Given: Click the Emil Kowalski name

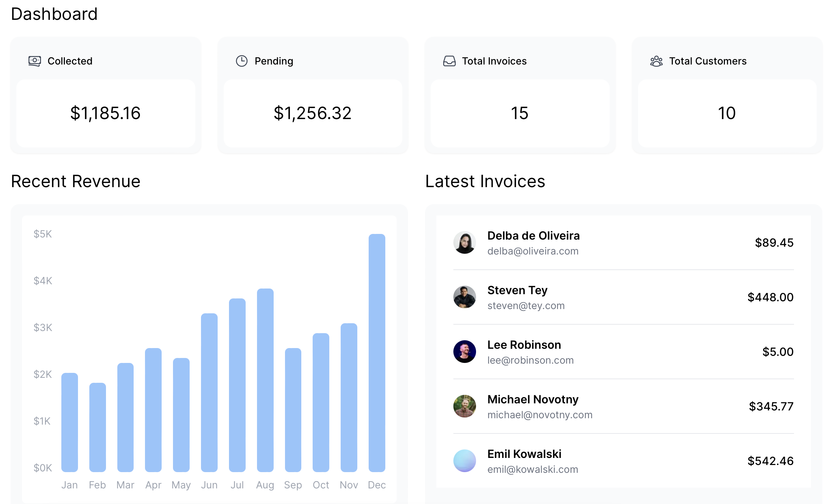Looking at the screenshot, I should click(x=524, y=454).
